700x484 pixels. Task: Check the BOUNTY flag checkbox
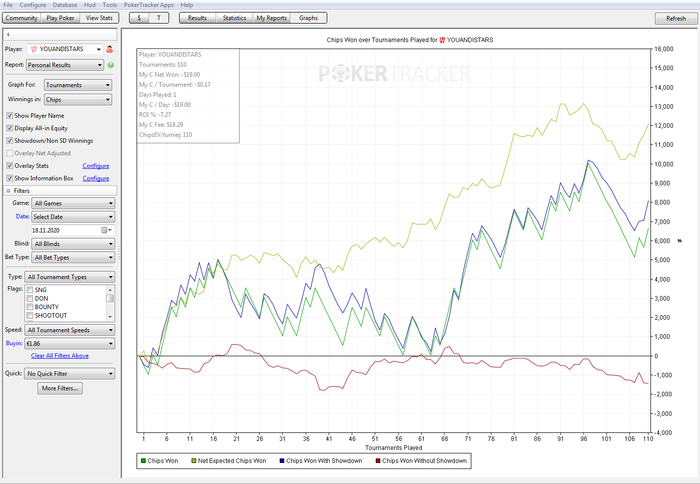point(30,307)
